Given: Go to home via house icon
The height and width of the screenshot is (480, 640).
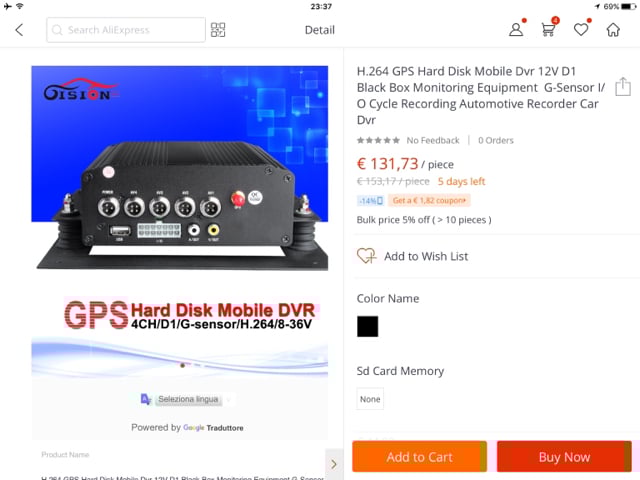Looking at the screenshot, I should [613, 30].
